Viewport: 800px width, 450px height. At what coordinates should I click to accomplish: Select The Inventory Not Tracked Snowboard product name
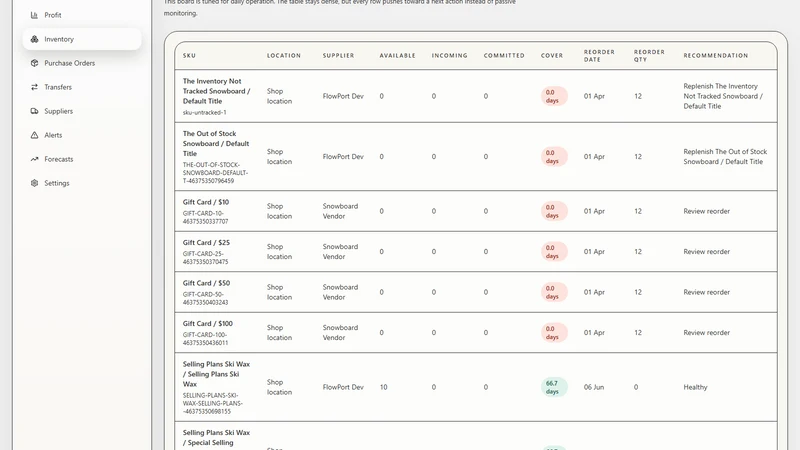[216, 91]
